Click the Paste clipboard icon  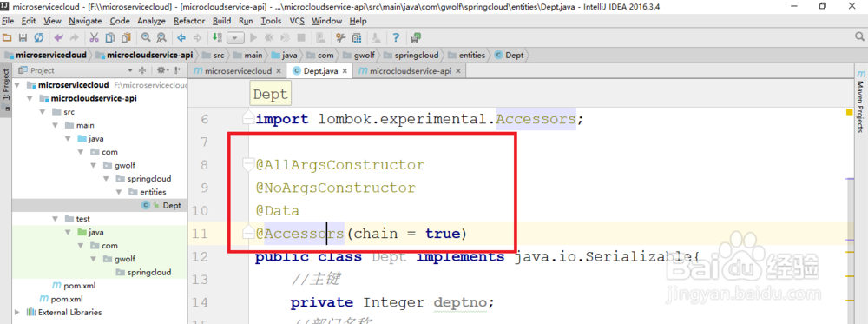pyautogui.click(x=126, y=37)
